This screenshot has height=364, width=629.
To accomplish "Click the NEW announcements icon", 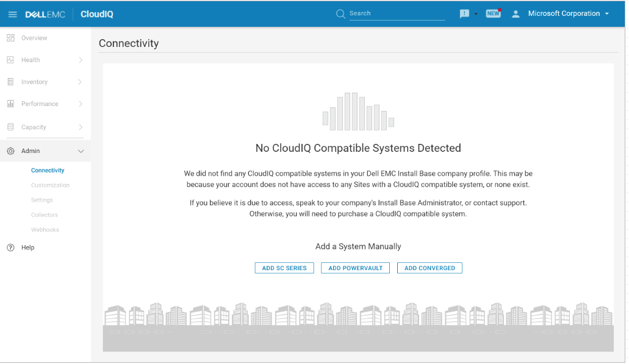I will (x=493, y=13).
